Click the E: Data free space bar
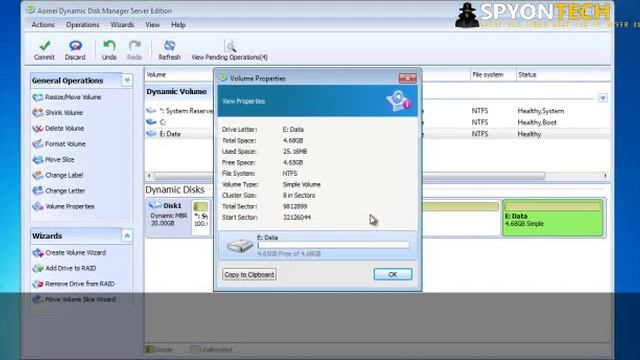Viewport: 640px width, 360px height. coord(333,245)
